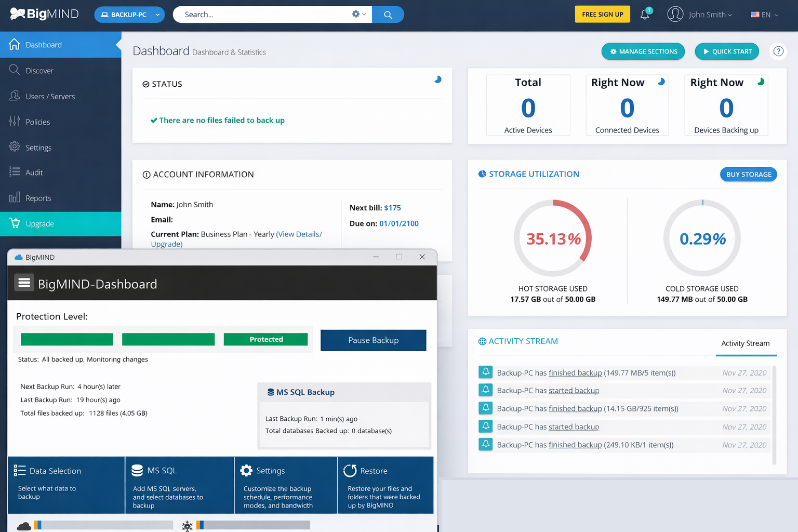The image size is (798, 532).
Task: Click the Audit sidebar icon
Action: click(x=16, y=172)
